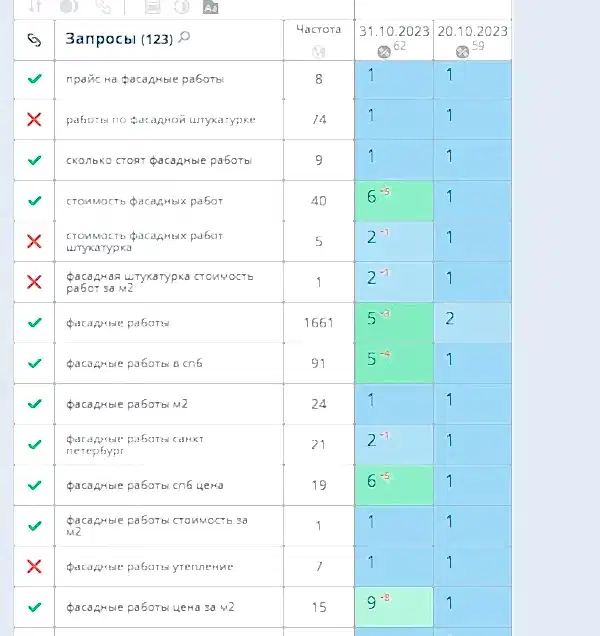Toggle red cross for 'фасадные работы утепление'

[34, 567]
